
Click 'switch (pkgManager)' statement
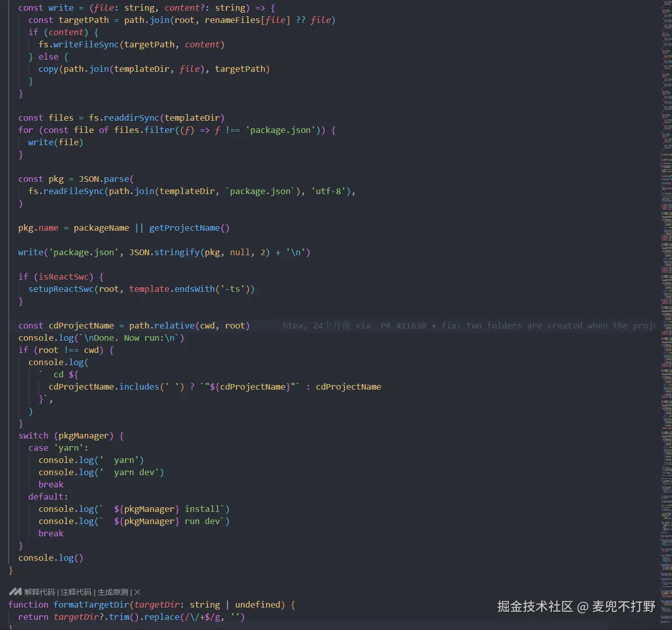(x=66, y=436)
